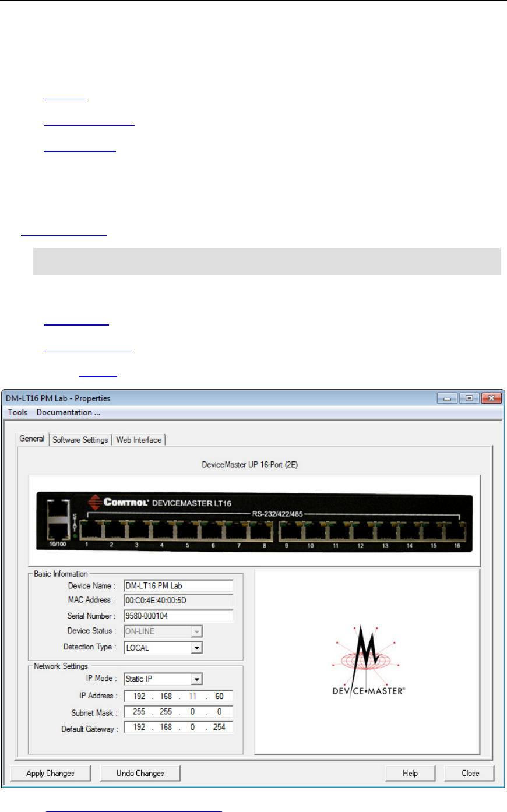Click the DeviceMaster logo image
Viewport: 507px width, 812px height.
click(368, 661)
